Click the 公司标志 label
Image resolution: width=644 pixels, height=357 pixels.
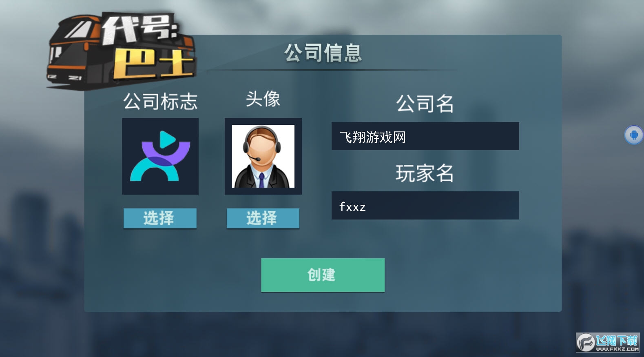click(160, 101)
